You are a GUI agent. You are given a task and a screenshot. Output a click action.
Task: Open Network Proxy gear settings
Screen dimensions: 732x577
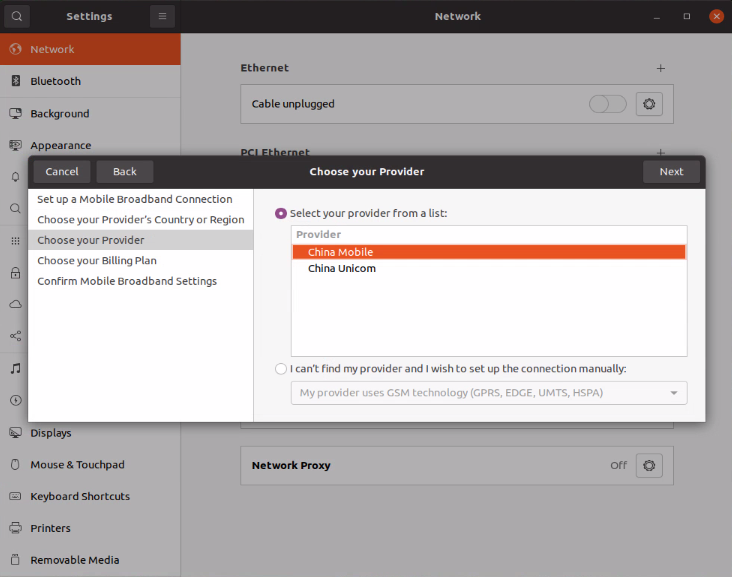click(x=649, y=465)
